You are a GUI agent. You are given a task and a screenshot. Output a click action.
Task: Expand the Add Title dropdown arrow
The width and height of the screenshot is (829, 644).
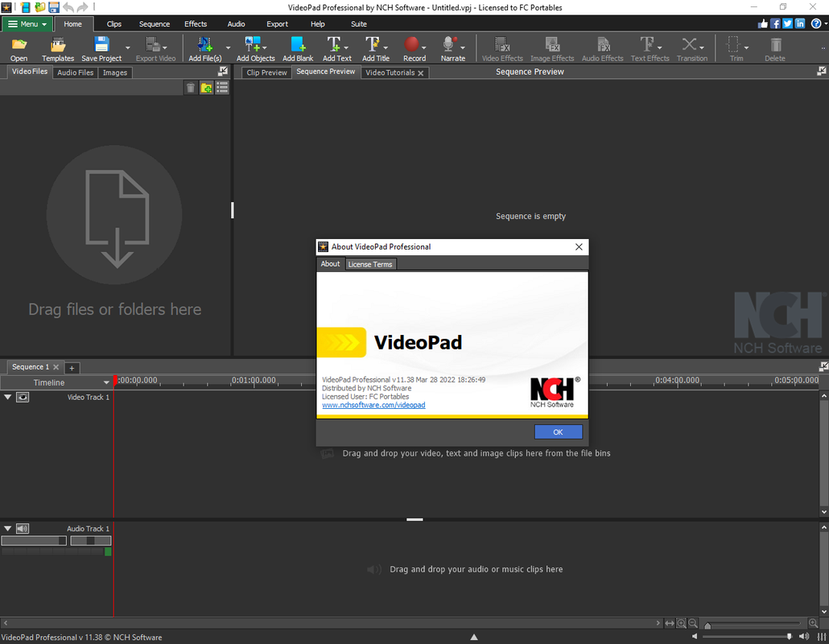click(386, 47)
